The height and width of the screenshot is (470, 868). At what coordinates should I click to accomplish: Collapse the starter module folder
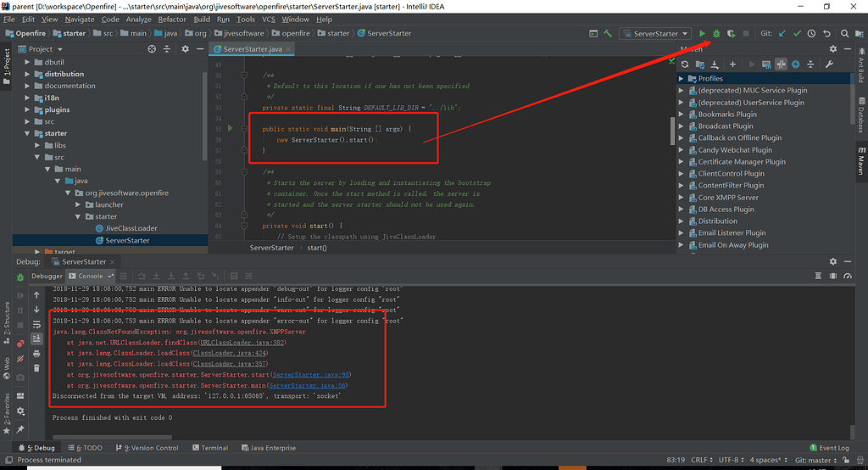click(27, 133)
